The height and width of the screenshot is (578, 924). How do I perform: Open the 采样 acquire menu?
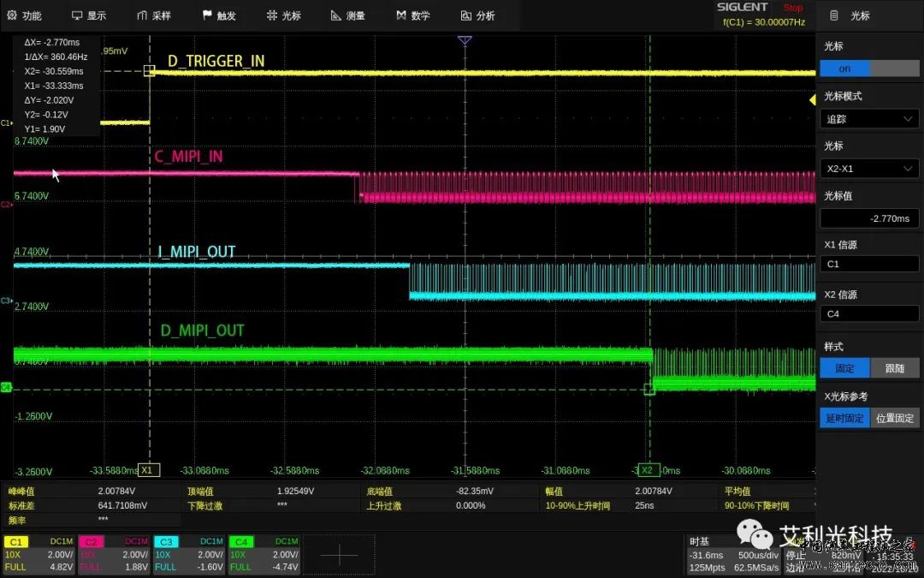pos(154,16)
